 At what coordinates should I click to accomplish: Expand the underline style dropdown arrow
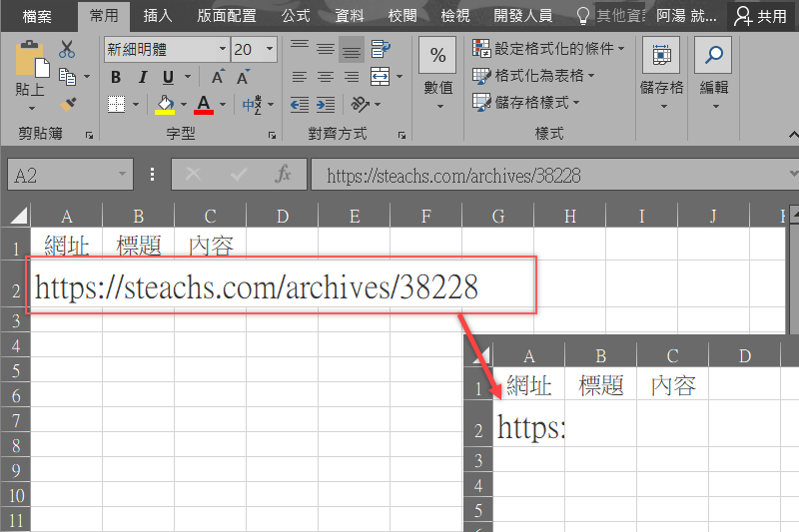(187, 77)
